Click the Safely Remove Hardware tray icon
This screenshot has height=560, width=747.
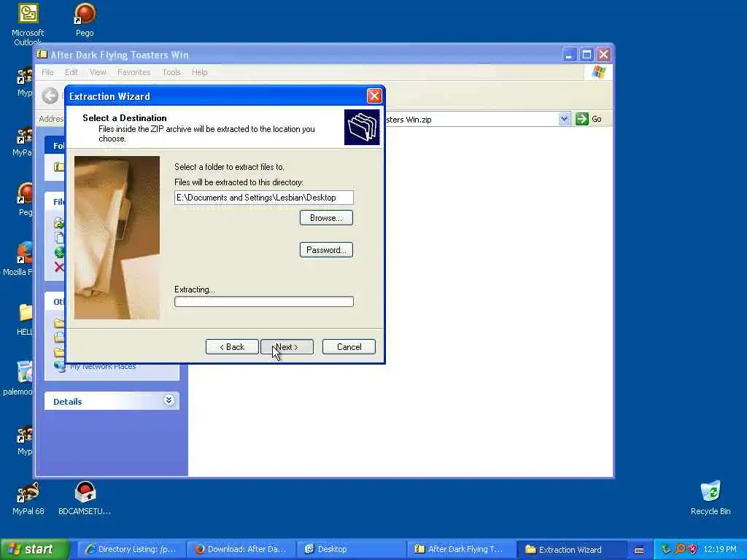pos(665,549)
